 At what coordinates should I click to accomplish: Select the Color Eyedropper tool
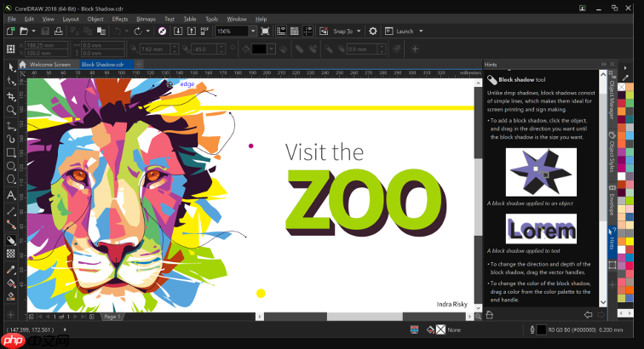click(x=11, y=270)
